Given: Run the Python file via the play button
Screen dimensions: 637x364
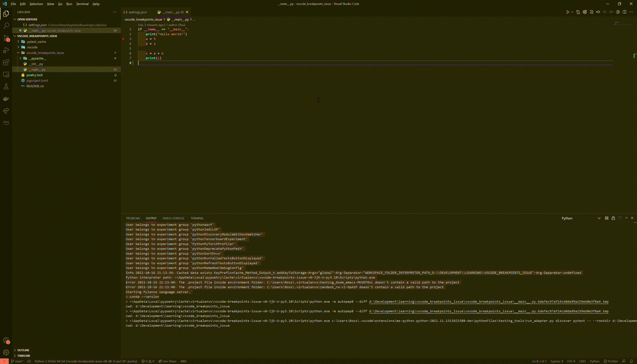Looking at the screenshot, I should click(567, 12).
